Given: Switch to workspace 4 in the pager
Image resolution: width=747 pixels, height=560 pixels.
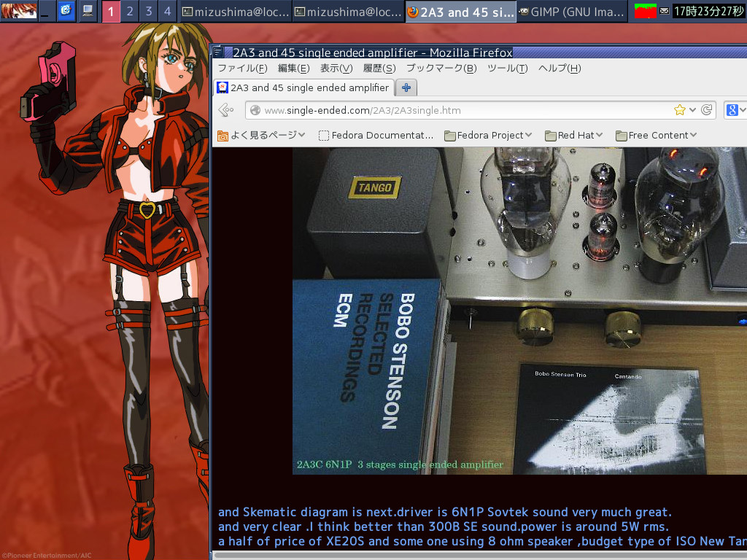Looking at the screenshot, I should point(168,11).
